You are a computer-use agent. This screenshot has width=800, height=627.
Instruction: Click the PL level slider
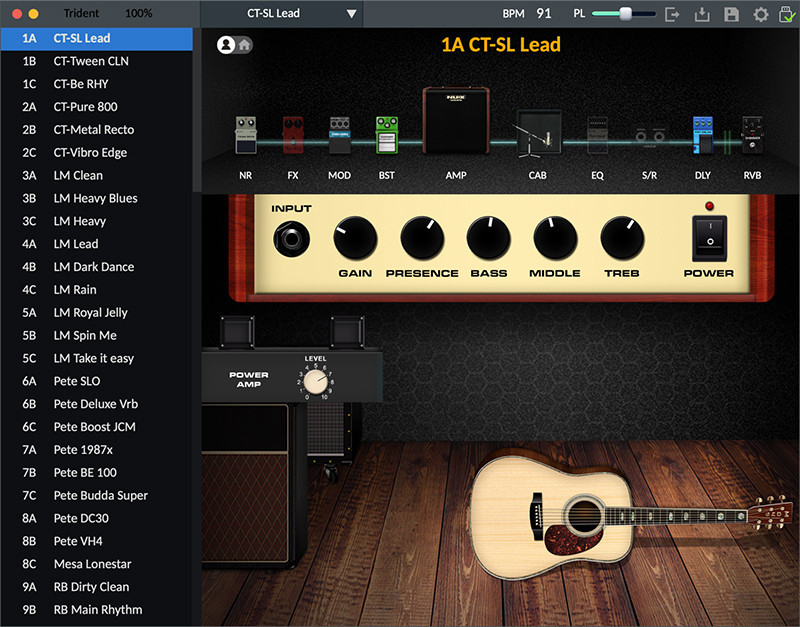624,14
